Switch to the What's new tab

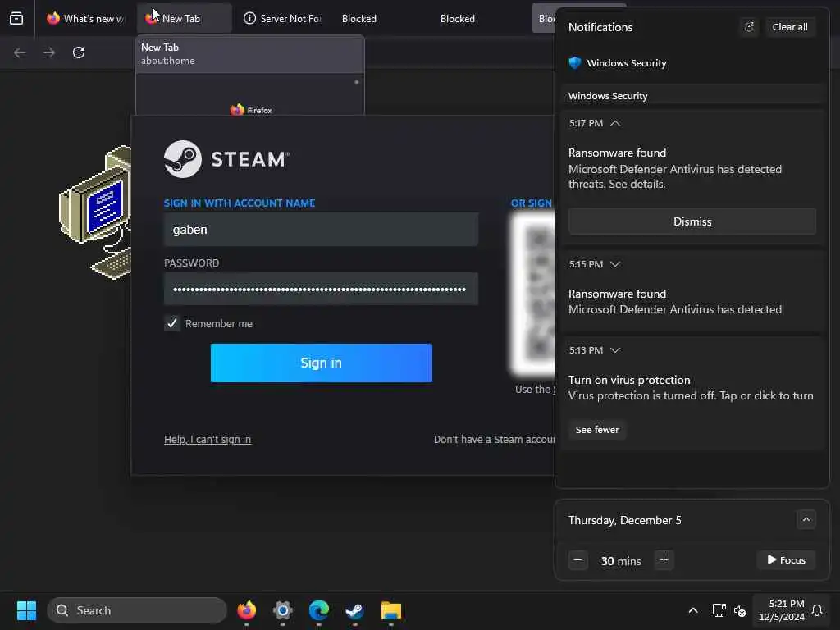85,19
